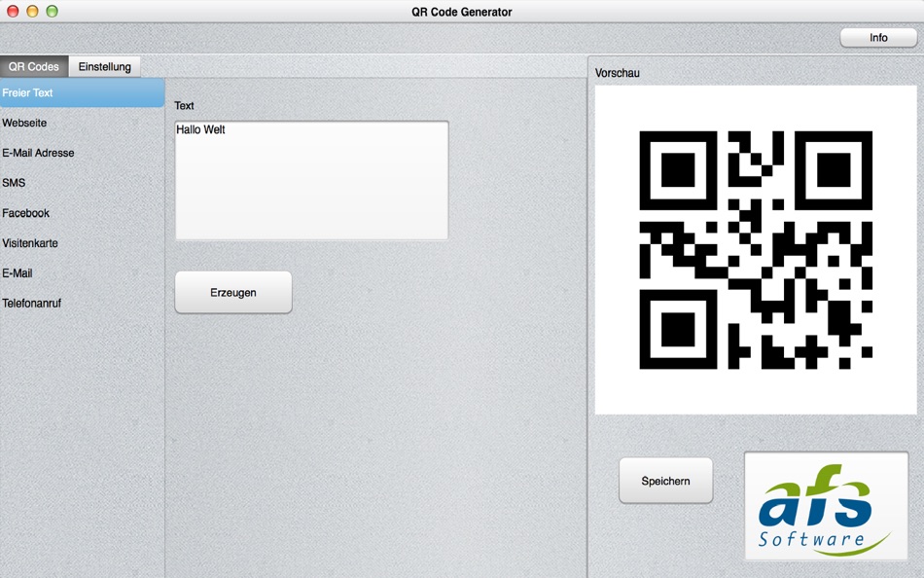
Task: Click into the Hallo Welt text field
Action: pyautogui.click(x=312, y=180)
